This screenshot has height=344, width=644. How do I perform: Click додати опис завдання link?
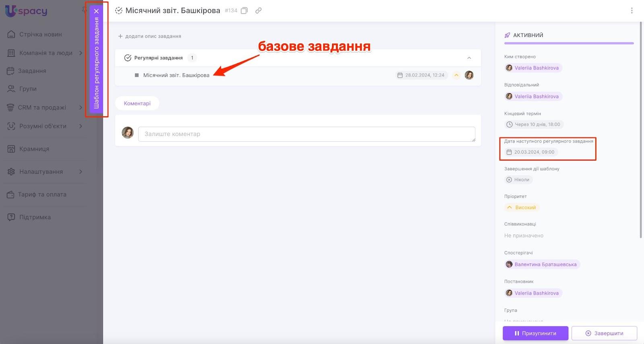149,36
